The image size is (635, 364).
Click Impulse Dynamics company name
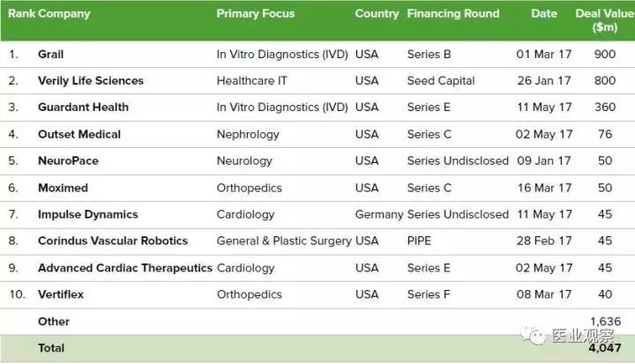tap(88, 214)
